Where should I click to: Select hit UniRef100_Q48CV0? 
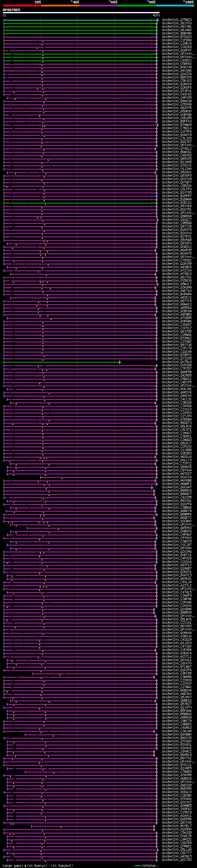(x=177, y=396)
